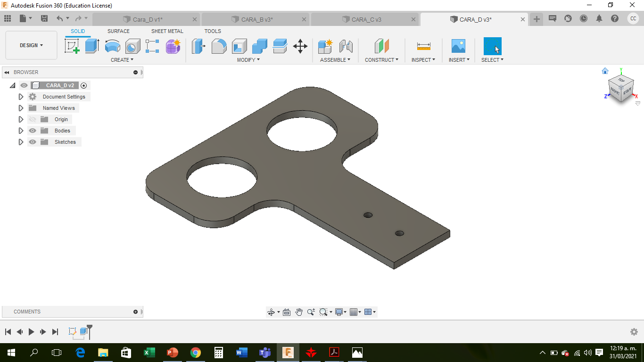644x362 pixels.
Task: Select the Insert image tool
Action: coord(458,46)
